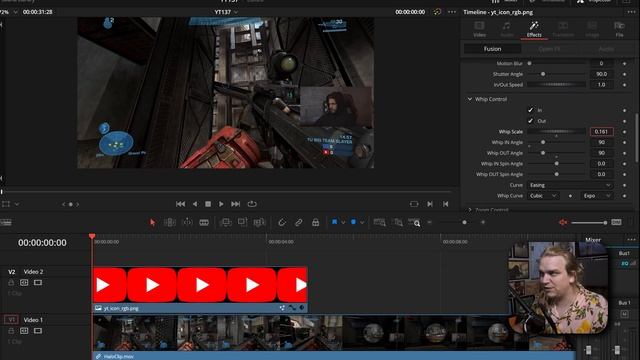640x360 pixels.
Task: Select the Fusion effects sub-tab
Action: coord(492,49)
